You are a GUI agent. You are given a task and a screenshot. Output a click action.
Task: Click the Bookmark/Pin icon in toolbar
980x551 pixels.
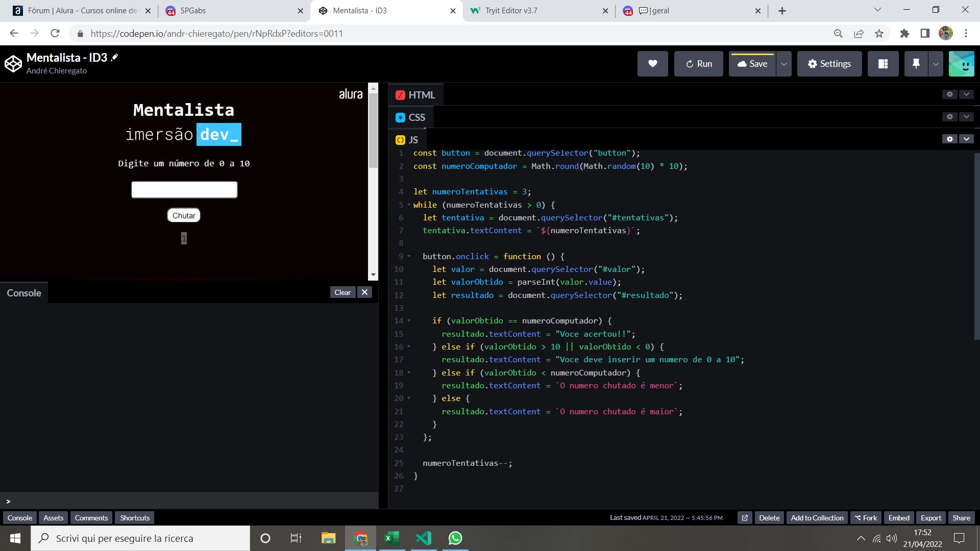(916, 63)
